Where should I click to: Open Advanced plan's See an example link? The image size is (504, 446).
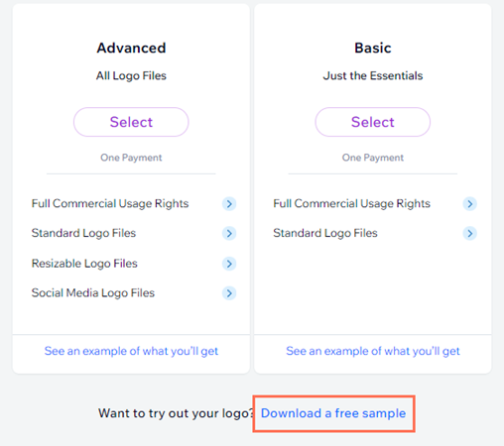click(x=131, y=351)
